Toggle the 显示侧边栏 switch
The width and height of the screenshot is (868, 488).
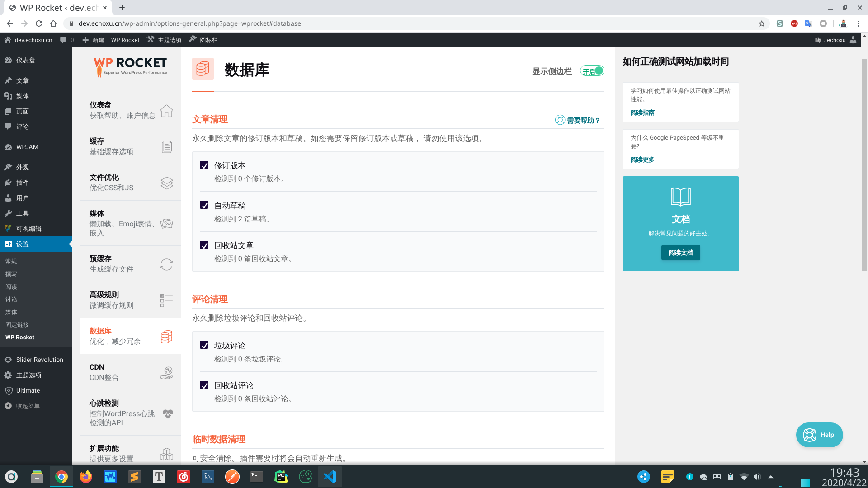point(592,71)
